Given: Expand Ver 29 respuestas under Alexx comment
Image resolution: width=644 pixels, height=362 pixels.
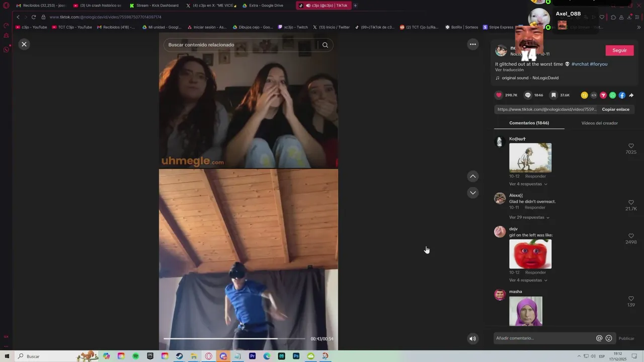Looking at the screenshot, I should [x=529, y=217].
